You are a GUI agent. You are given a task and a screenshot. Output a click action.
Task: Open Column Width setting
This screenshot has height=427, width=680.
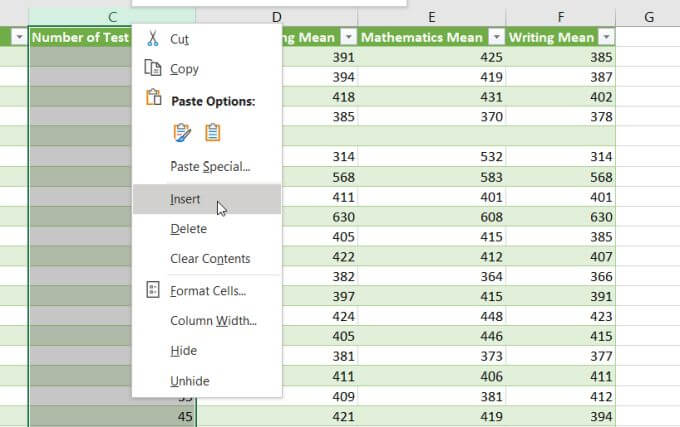(x=207, y=321)
